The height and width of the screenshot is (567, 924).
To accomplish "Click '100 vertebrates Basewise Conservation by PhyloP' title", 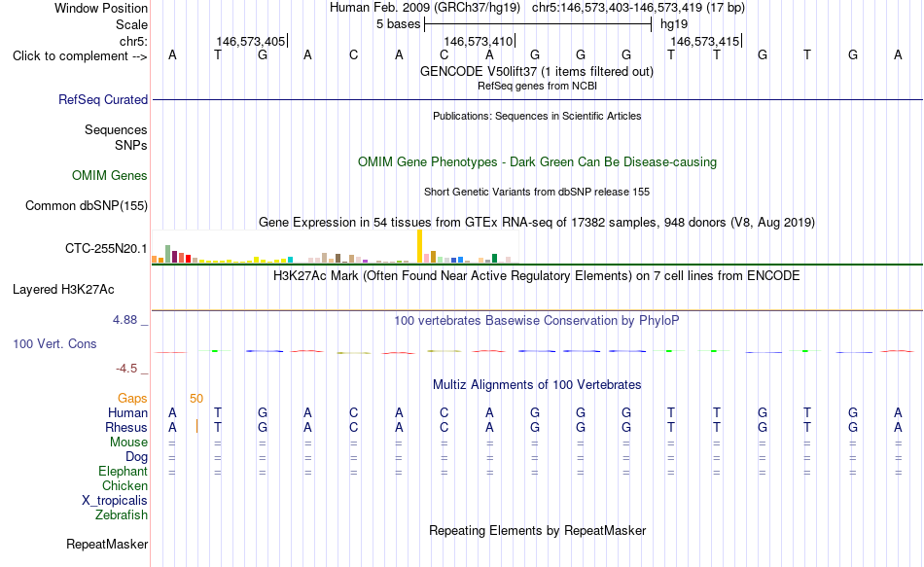I will (537, 321).
